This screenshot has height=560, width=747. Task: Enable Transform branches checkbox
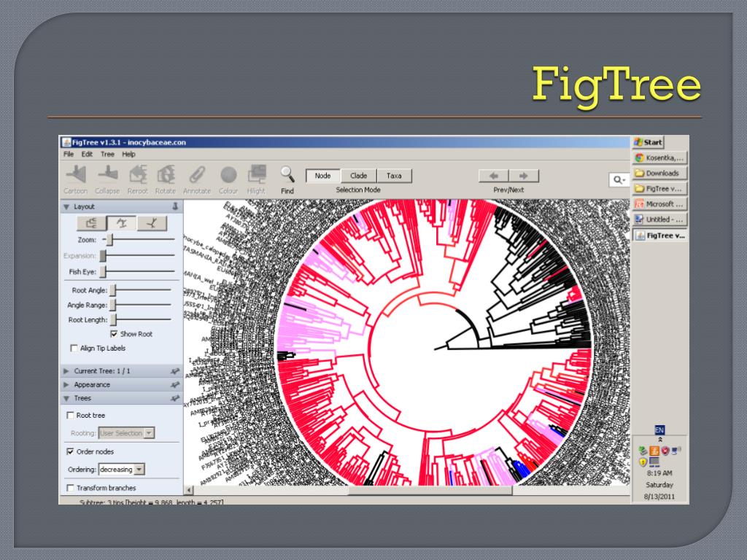point(71,488)
